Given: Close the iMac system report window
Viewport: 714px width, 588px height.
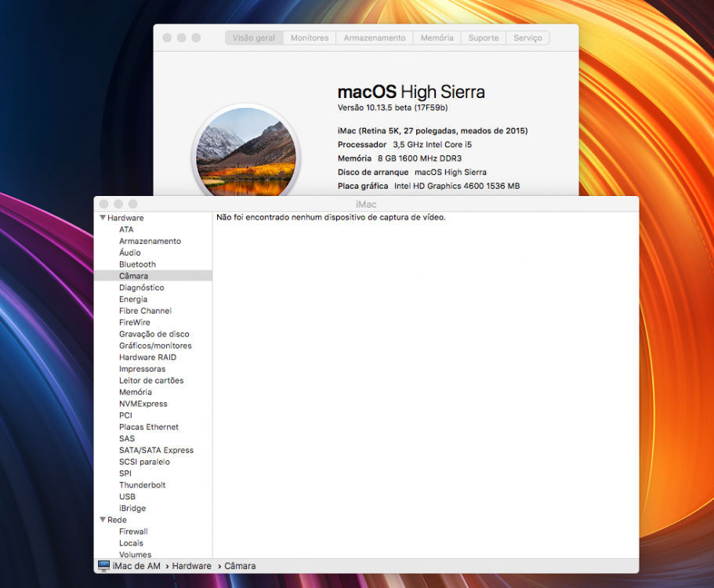Looking at the screenshot, I should 103,204.
